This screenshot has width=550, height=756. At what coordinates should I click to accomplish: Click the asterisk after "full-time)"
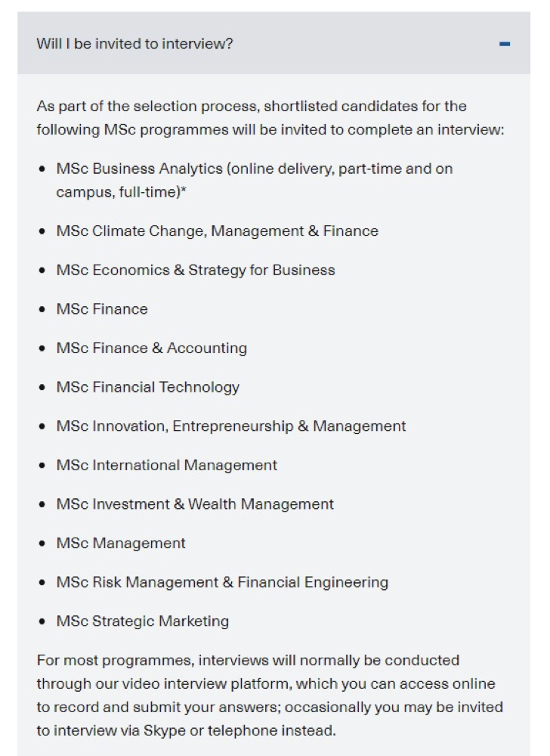(184, 191)
